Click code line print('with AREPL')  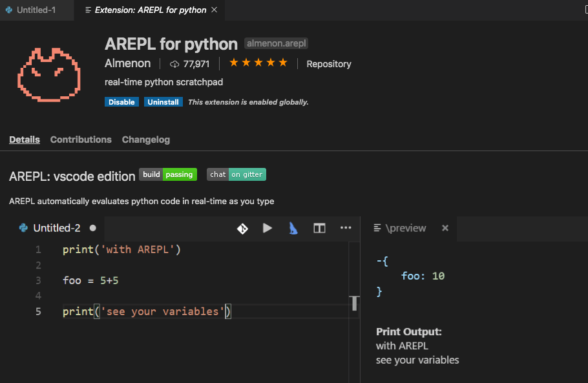[121, 249]
